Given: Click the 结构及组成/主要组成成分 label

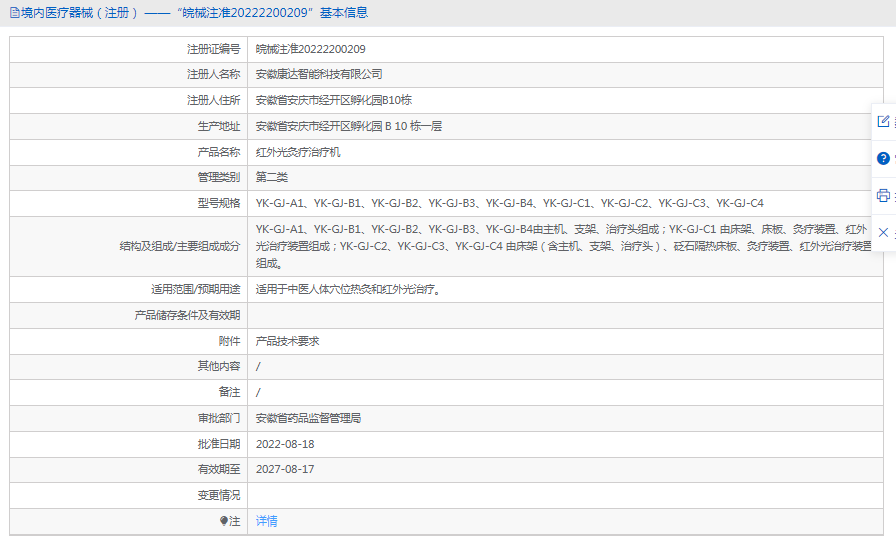Looking at the screenshot, I should tap(179, 246).
